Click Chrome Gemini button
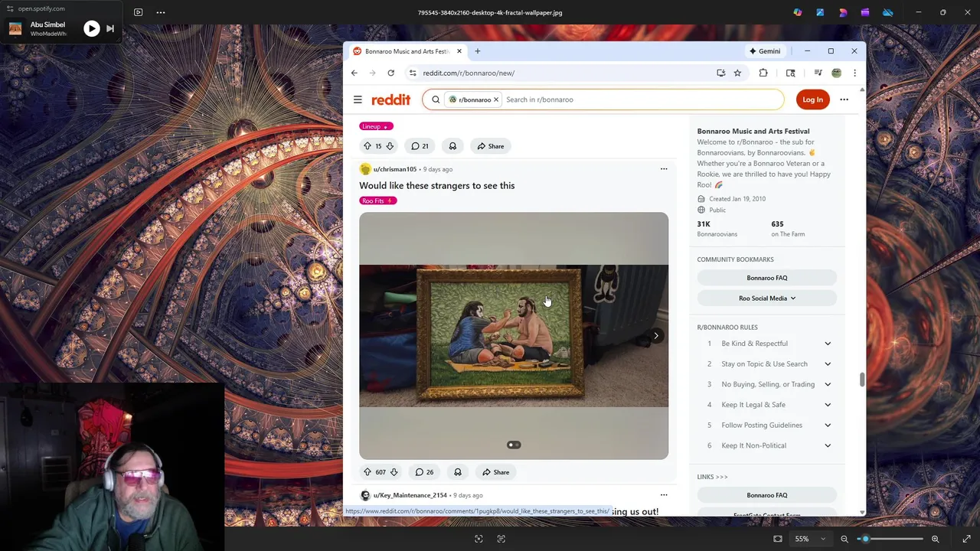Image resolution: width=980 pixels, height=551 pixels. (x=766, y=51)
